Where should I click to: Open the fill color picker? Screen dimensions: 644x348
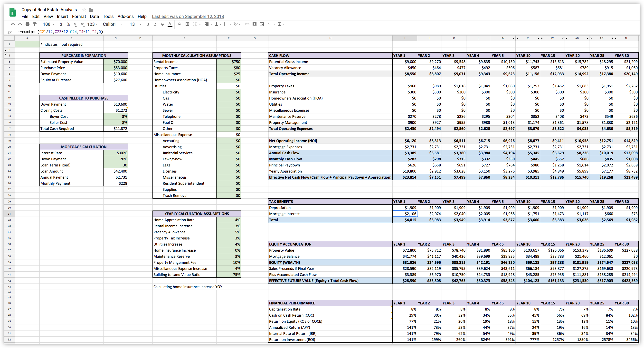(x=179, y=24)
